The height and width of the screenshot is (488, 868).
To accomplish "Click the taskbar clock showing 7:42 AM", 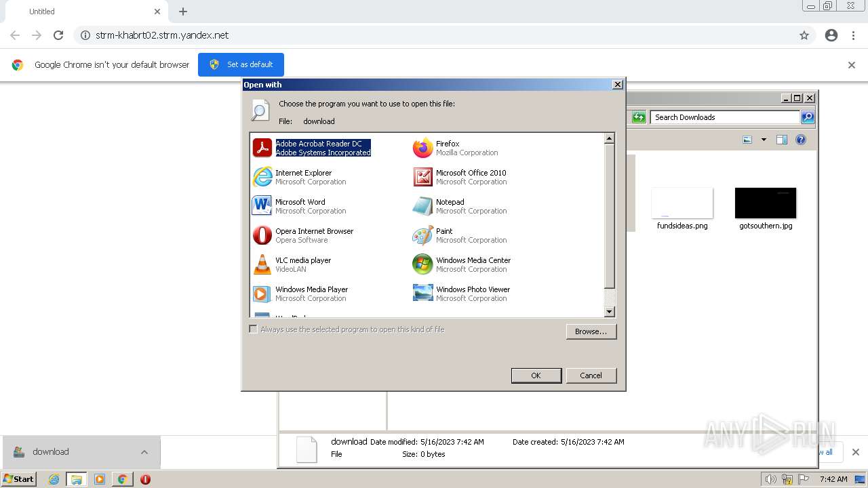I will pos(833,479).
